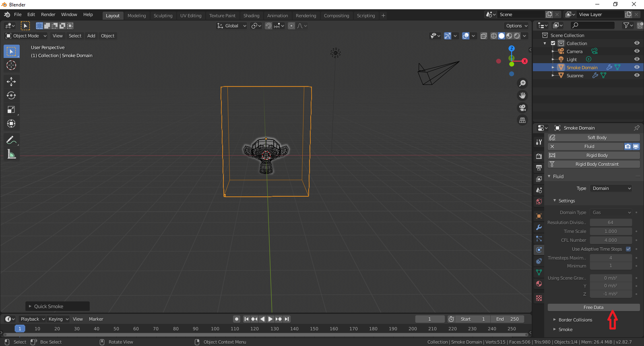This screenshot has width=644, height=346.
Task: Click the Time Scale value slider
Action: [x=611, y=231]
